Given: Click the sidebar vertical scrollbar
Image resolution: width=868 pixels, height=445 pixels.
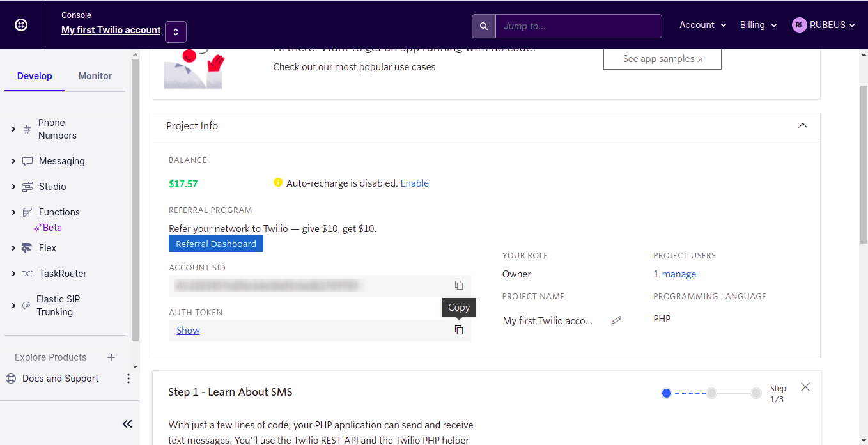Looking at the screenshot, I should tap(135, 198).
